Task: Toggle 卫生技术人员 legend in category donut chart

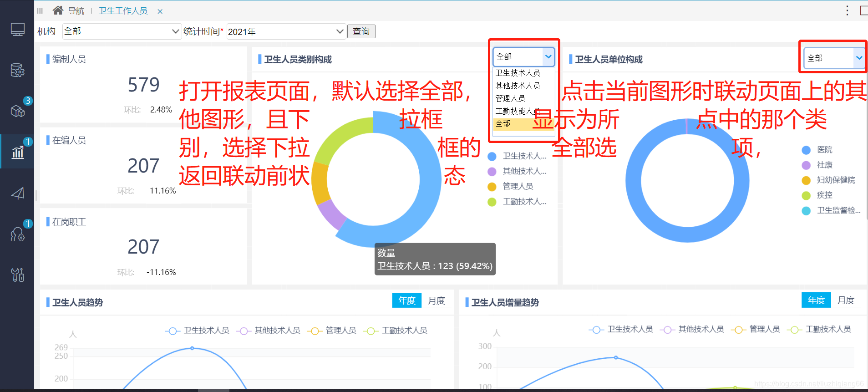Action: pyautogui.click(x=517, y=156)
